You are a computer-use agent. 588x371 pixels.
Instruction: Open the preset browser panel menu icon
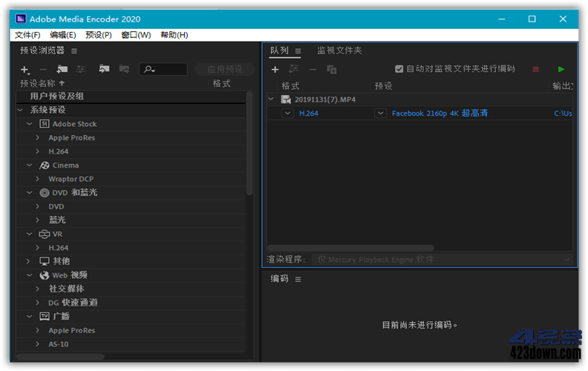point(73,51)
